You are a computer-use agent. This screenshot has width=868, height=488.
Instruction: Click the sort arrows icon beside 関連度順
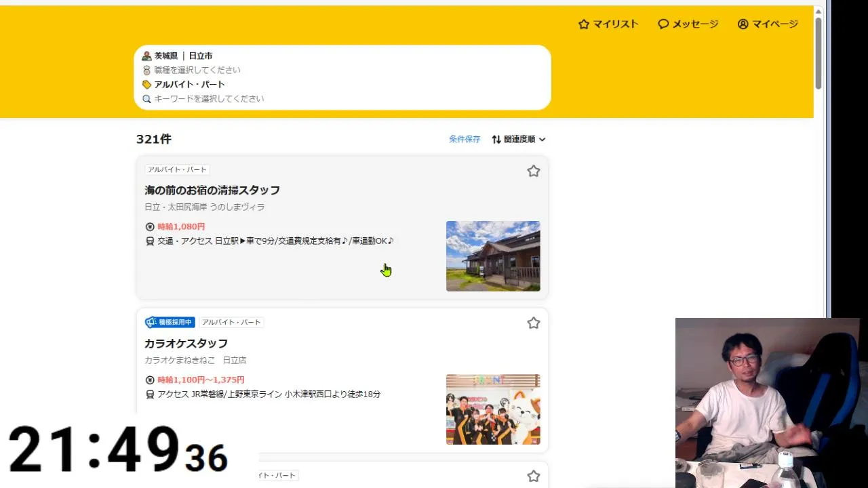[496, 139]
